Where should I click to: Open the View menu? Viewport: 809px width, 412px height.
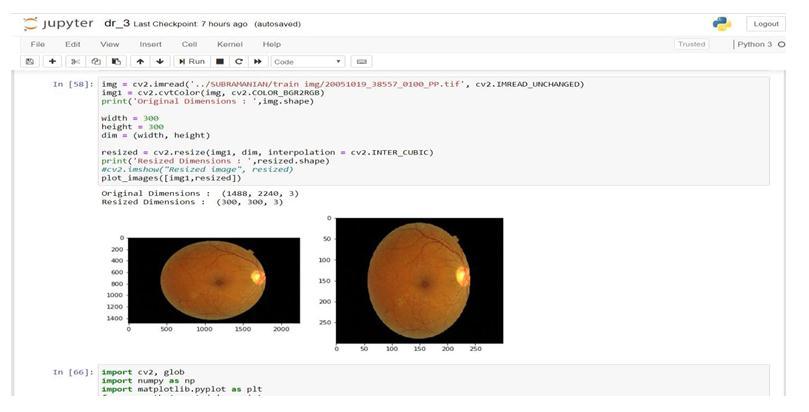(109, 44)
